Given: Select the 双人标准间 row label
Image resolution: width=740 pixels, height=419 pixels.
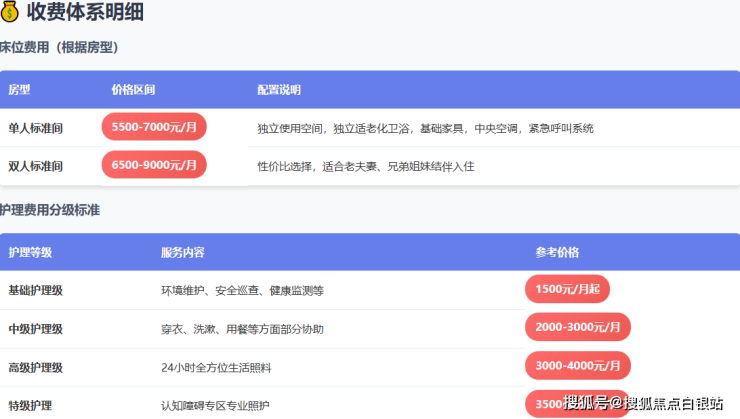Looking at the screenshot, I should [35, 166].
